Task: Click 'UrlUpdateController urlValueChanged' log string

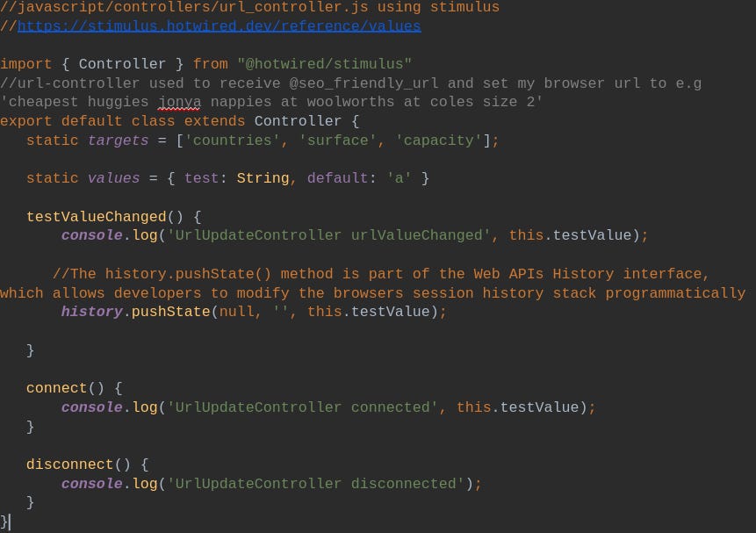Action: pos(328,235)
